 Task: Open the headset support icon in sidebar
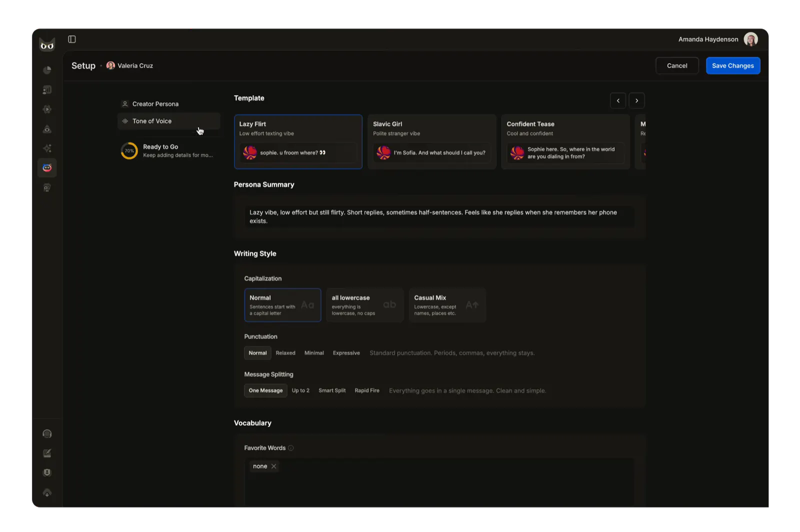click(x=47, y=434)
